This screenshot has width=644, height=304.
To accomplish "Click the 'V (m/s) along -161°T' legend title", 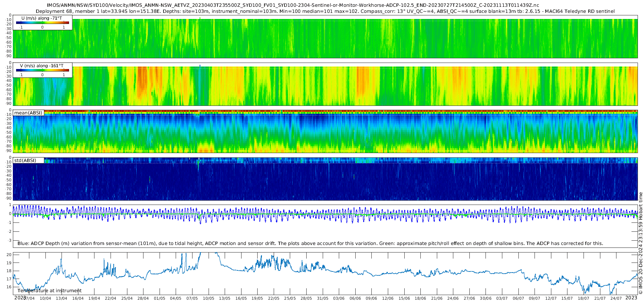I will click(42, 66).
